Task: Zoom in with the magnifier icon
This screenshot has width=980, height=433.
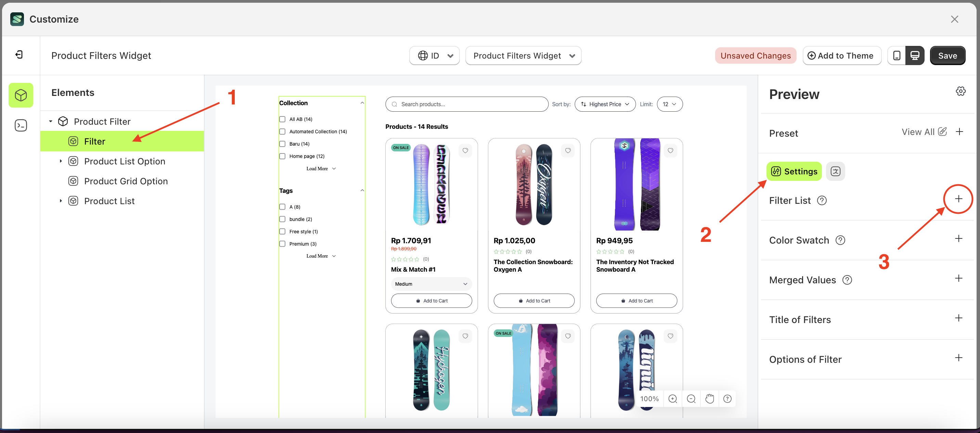Action: click(673, 399)
